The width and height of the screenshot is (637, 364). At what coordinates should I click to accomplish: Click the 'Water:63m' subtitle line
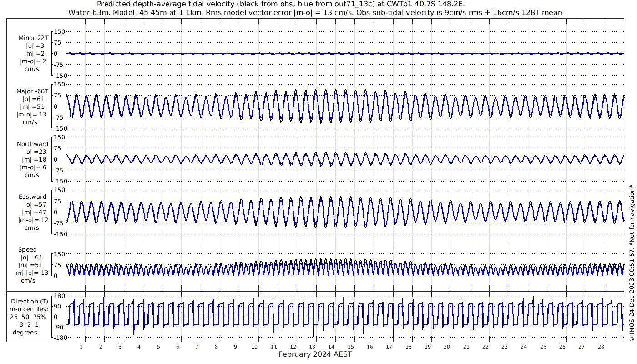(x=315, y=12)
